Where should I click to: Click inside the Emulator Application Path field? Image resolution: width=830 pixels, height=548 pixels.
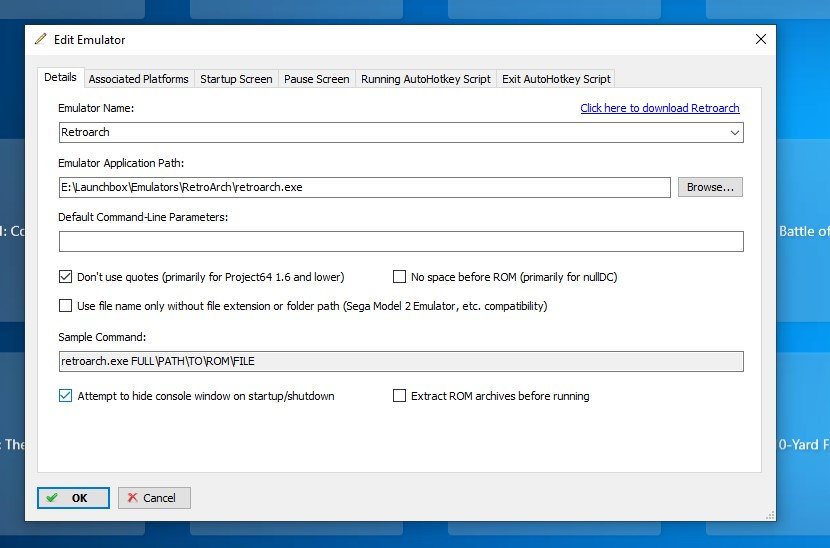pos(365,187)
